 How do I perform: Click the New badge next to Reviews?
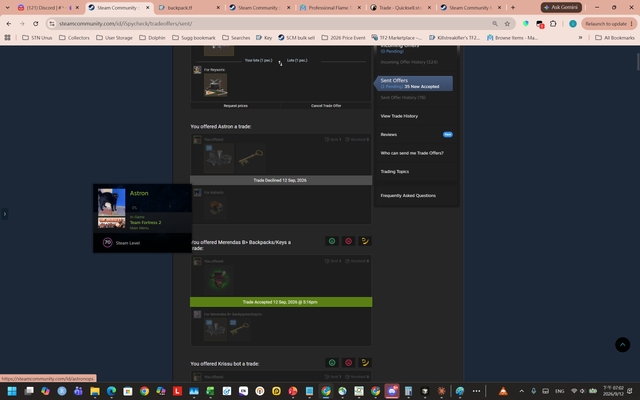(x=448, y=134)
